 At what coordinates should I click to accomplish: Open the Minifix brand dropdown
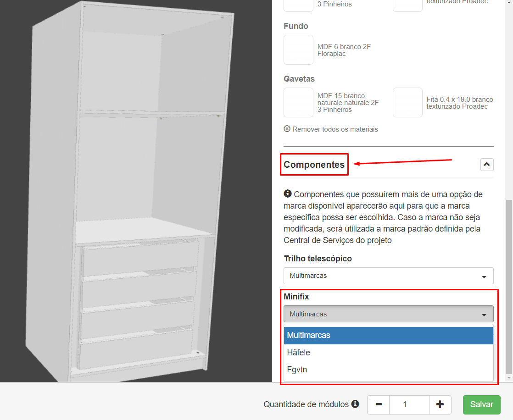coord(388,314)
